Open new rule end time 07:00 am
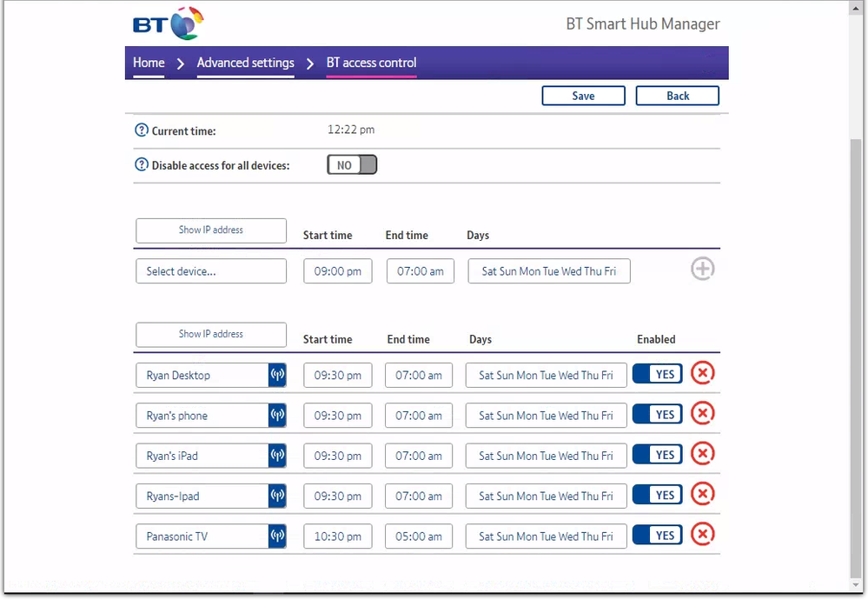The width and height of the screenshot is (868, 600). pos(421,271)
